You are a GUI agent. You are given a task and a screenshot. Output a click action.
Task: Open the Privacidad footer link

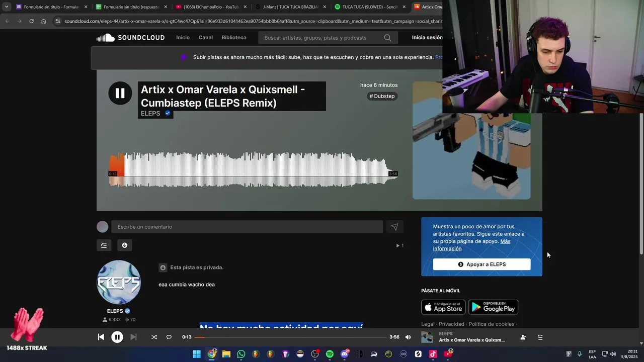tap(451, 324)
